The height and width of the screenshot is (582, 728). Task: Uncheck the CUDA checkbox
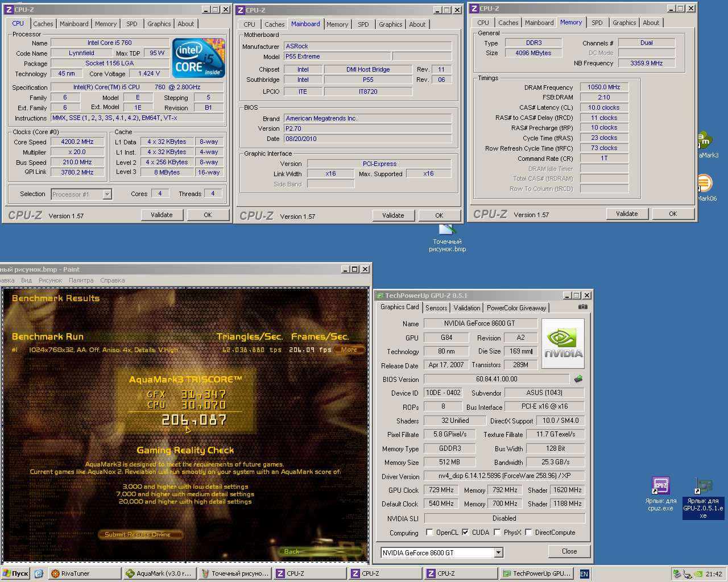click(465, 533)
